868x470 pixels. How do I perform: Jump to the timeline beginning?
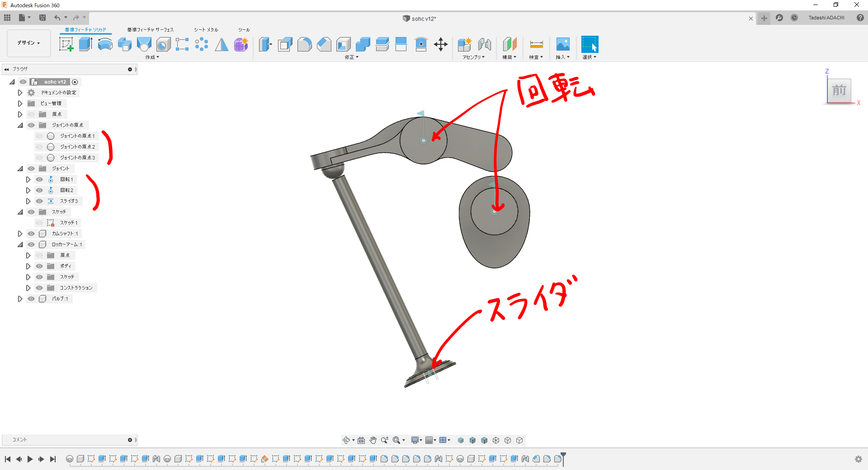pyautogui.click(x=8, y=459)
